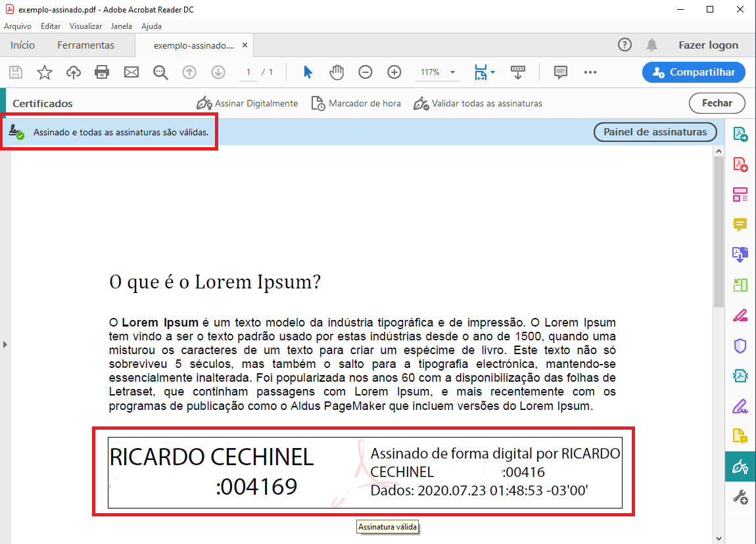Click the Fechar button in Certificados bar
This screenshot has width=756, height=544.
click(717, 103)
